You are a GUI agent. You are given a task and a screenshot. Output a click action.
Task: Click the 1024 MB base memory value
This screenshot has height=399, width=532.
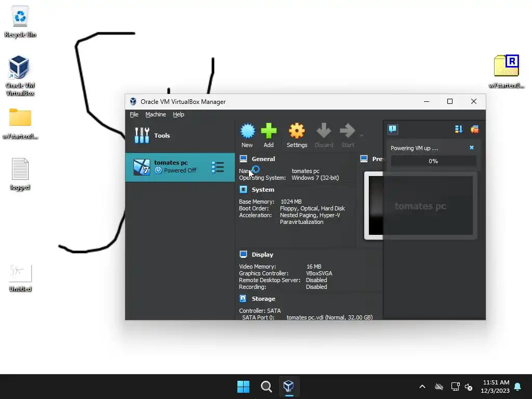click(291, 202)
